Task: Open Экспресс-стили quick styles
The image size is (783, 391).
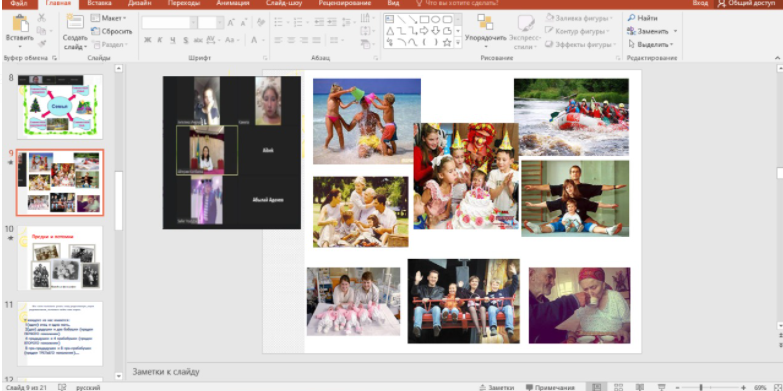Action: click(x=525, y=32)
